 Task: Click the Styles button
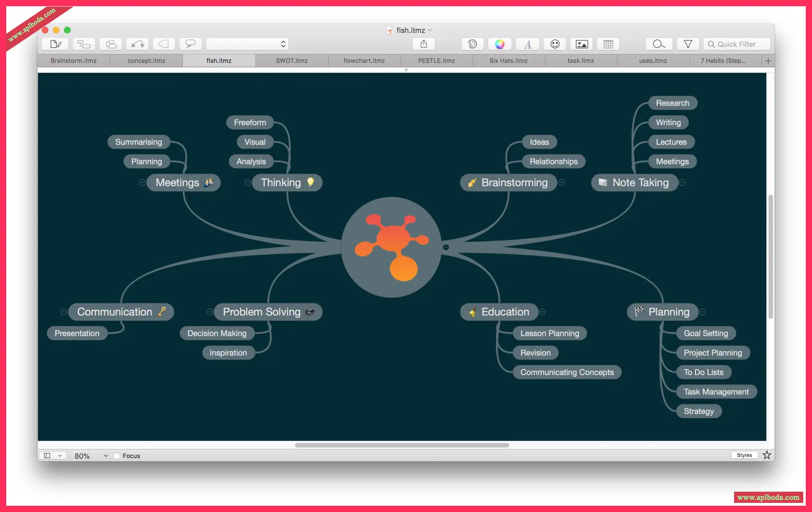click(x=744, y=455)
